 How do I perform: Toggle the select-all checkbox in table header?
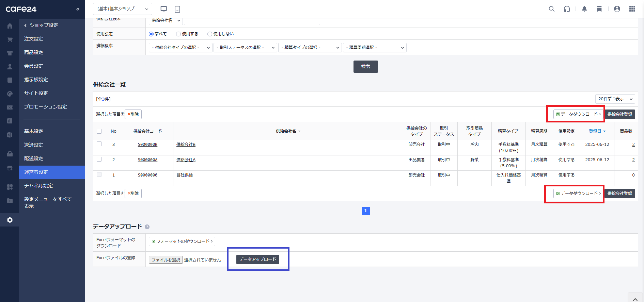pyautogui.click(x=99, y=131)
